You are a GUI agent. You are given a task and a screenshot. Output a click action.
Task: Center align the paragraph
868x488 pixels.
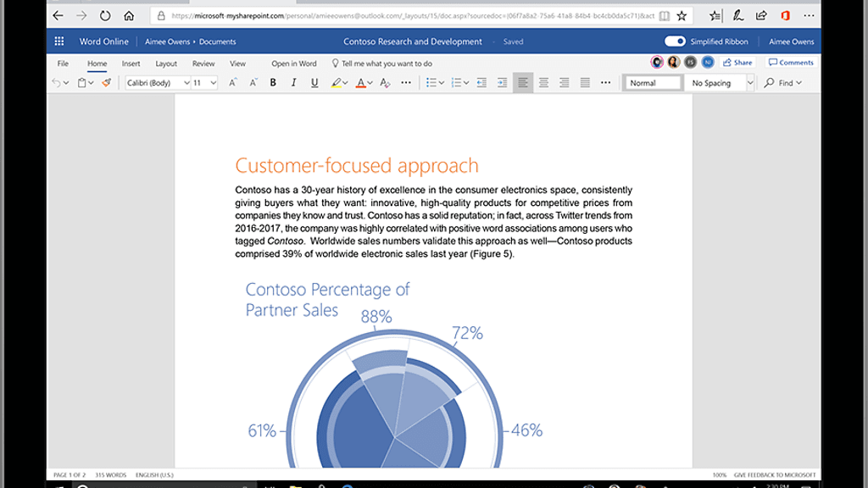click(x=543, y=83)
